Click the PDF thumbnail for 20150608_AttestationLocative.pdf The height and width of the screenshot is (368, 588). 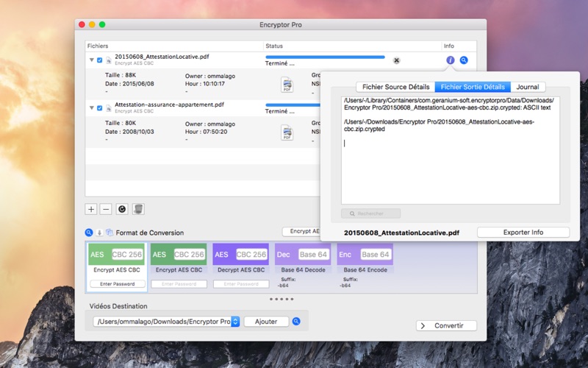[x=287, y=85]
